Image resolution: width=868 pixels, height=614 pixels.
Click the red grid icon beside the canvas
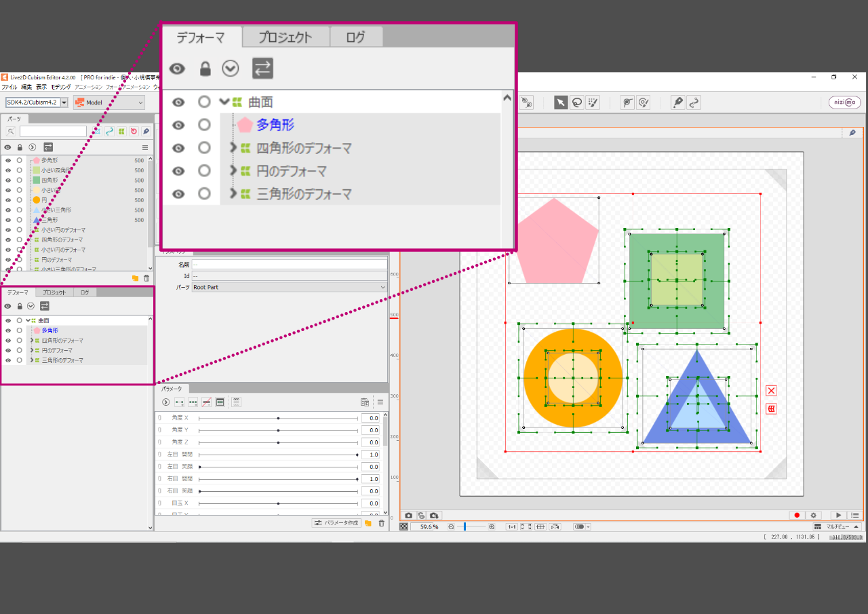(771, 408)
